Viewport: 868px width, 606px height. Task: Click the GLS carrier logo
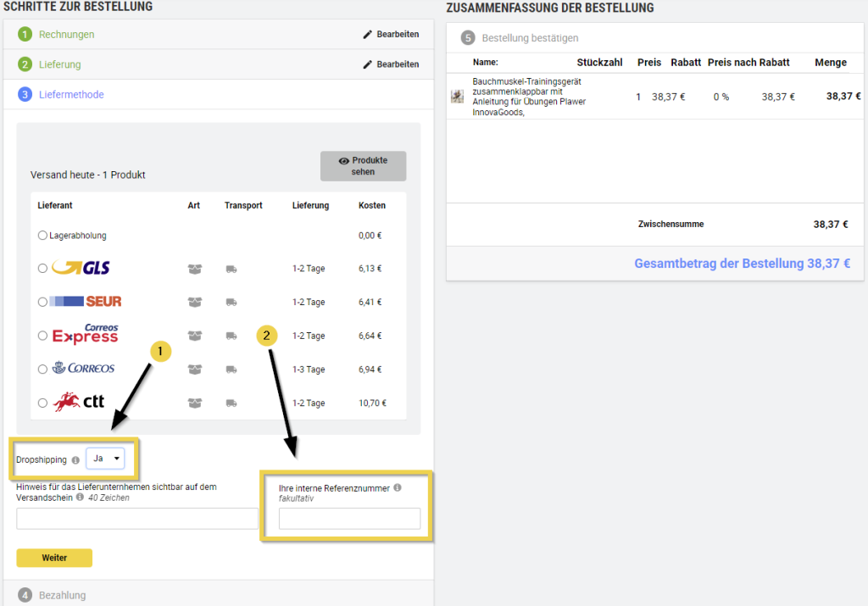tap(81, 268)
